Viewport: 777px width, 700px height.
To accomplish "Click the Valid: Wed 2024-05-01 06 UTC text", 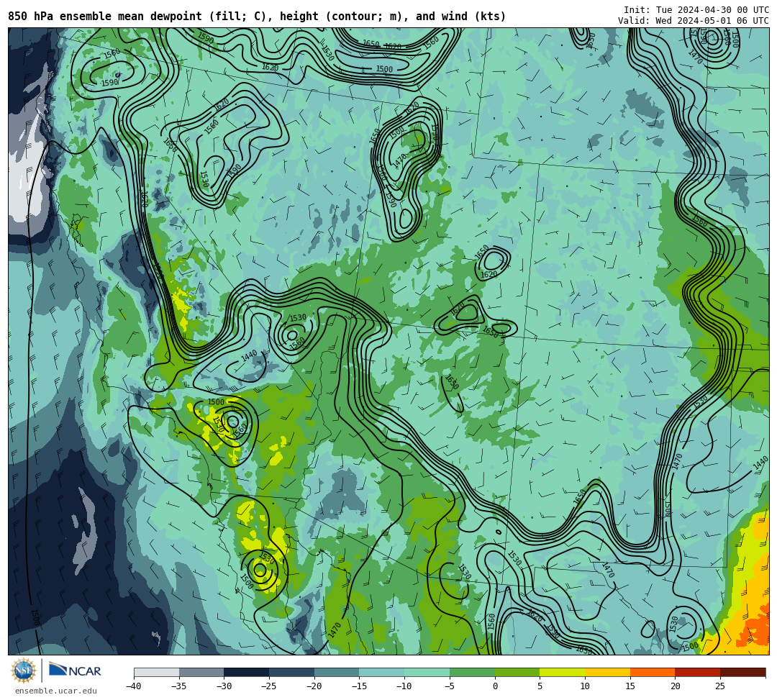I will pyautogui.click(x=694, y=20).
